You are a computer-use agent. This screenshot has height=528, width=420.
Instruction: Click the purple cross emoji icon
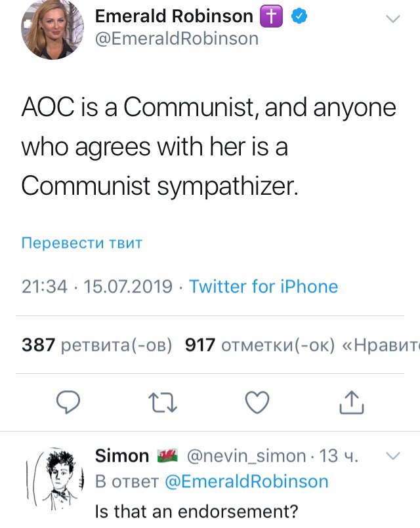coord(272,16)
